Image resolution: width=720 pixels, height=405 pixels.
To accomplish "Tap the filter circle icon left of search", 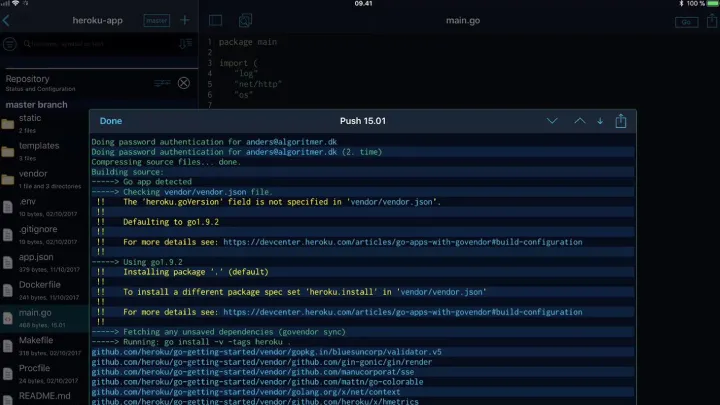I will point(10,44).
